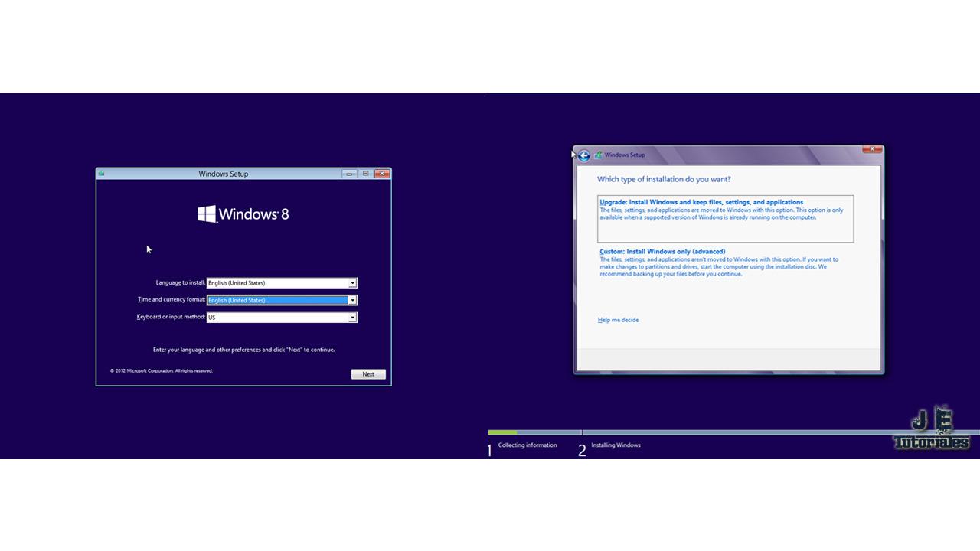
Task: Open the Keyboard or input method dropdown
Action: (282, 318)
